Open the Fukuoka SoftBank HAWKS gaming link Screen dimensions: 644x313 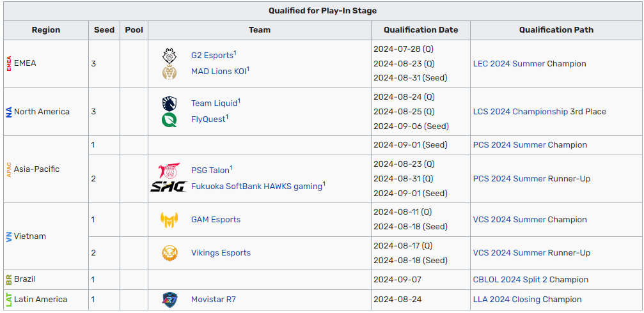click(x=256, y=187)
